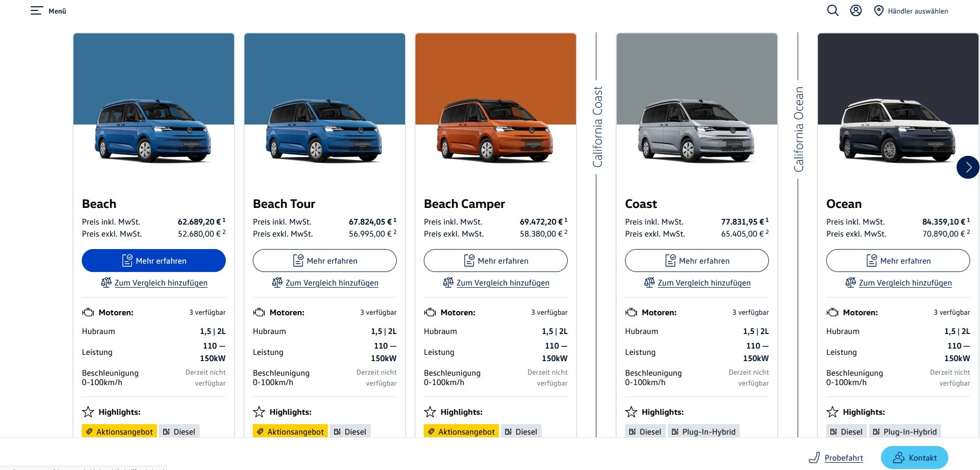Click the Kontakt button
The image size is (980, 470).
tap(914, 457)
